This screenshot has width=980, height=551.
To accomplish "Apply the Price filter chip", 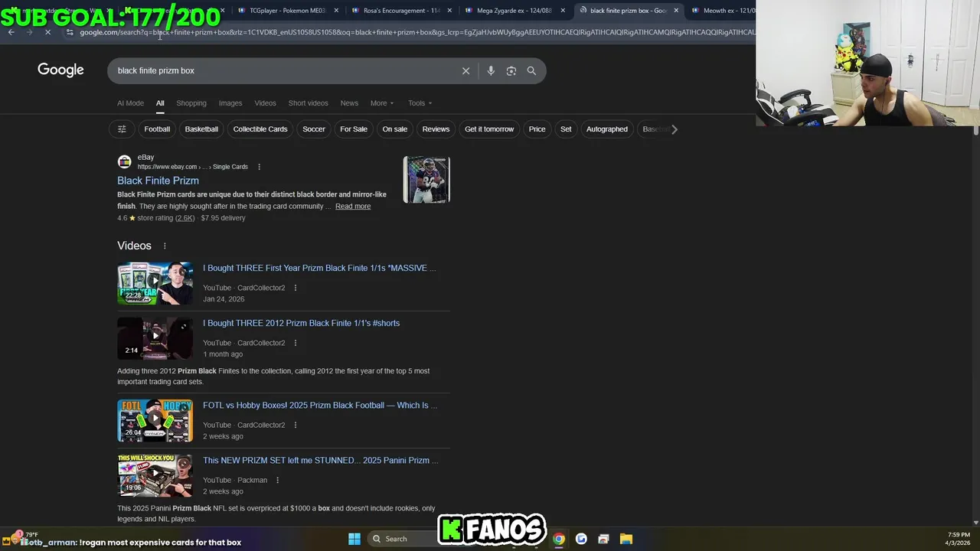I will point(537,129).
